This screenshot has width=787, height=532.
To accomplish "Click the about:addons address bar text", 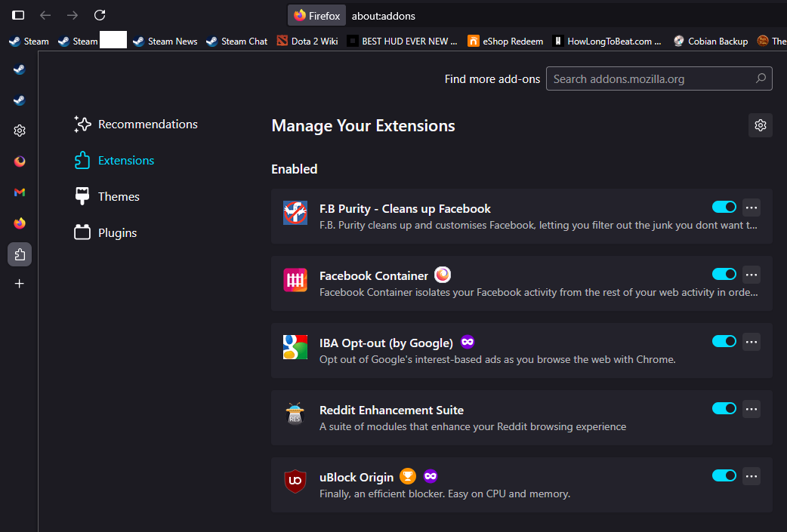I will pos(384,16).
